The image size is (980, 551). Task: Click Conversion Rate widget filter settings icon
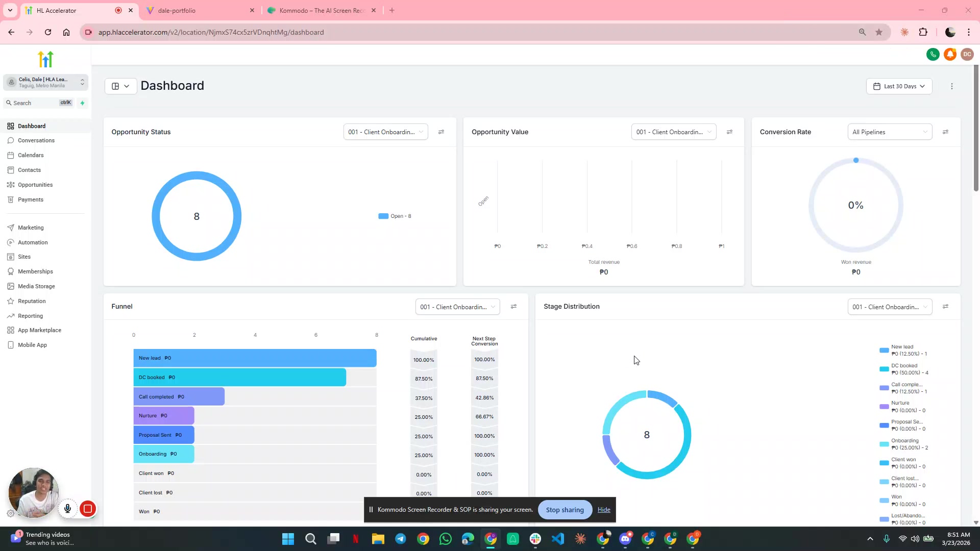[x=945, y=132]
